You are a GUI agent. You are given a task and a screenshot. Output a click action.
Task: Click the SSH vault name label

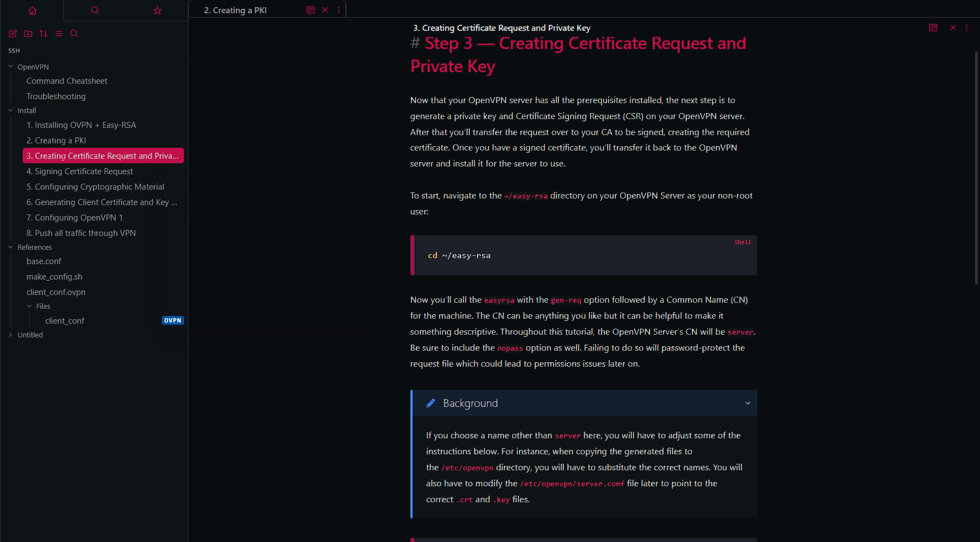(x=14, y=51)
